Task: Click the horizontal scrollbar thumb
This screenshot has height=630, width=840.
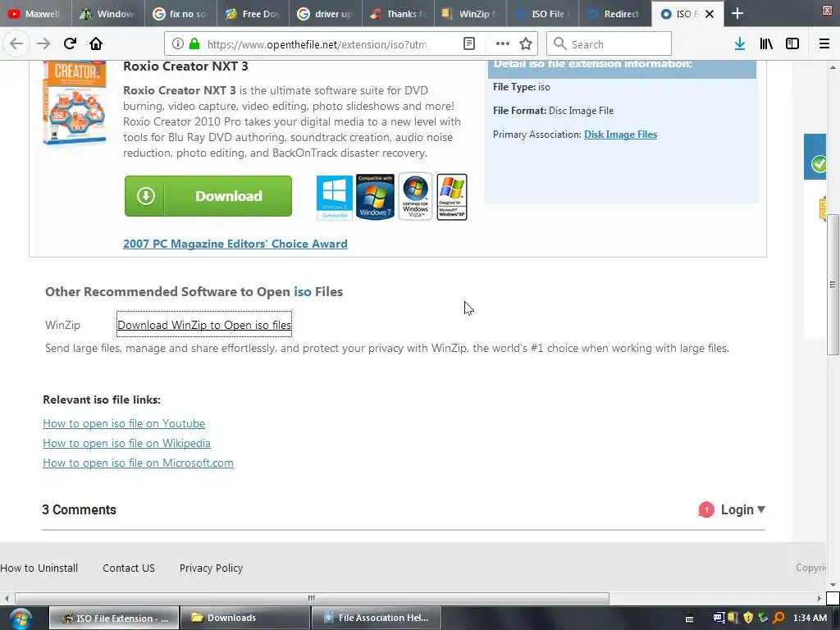Action: coord(312,598)
